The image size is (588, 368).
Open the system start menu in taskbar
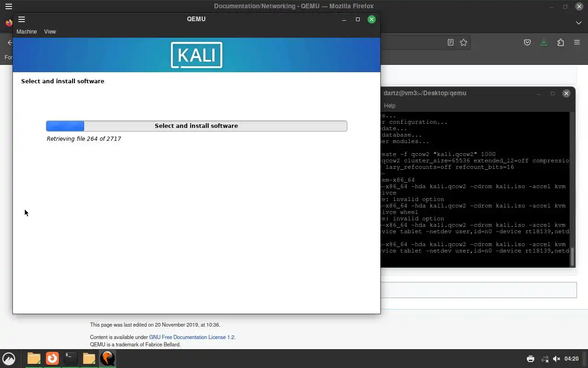coord(9,358)
